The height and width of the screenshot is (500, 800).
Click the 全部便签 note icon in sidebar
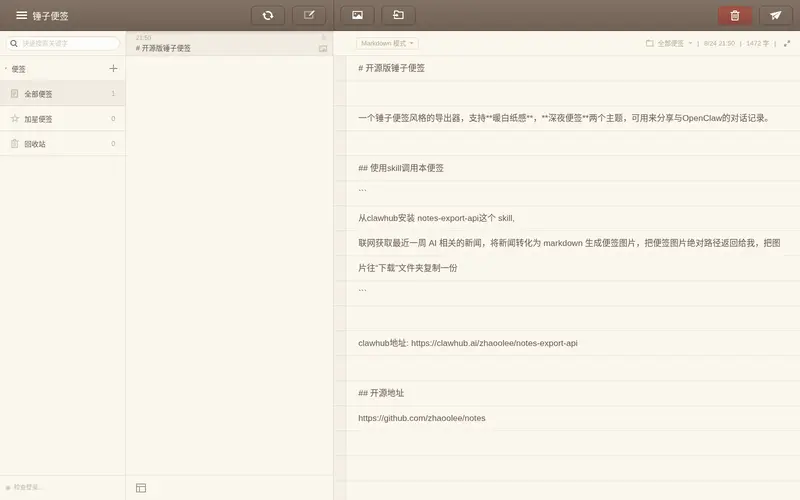14,93
